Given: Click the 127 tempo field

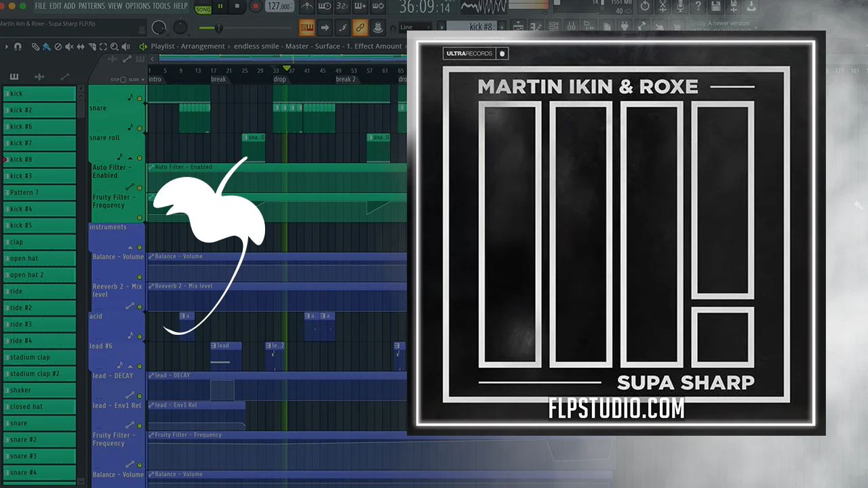Looking at the screenshot, I should (279, 7).
